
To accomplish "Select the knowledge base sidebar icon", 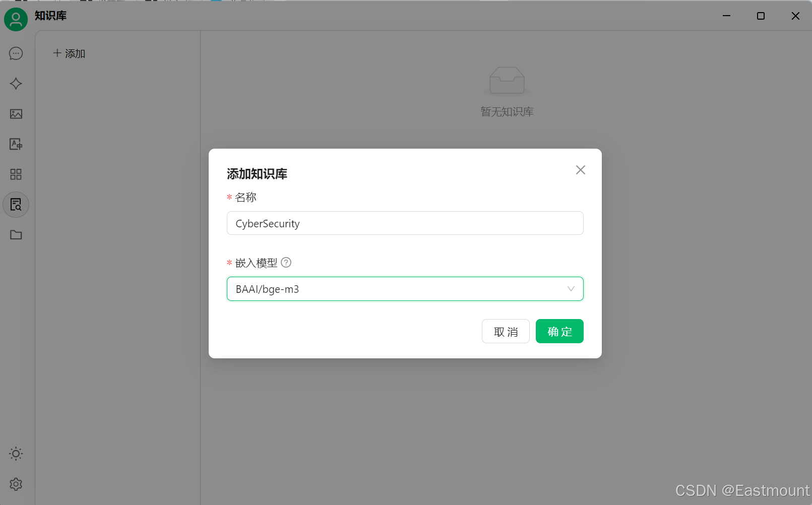I will [x=16, y=205].
